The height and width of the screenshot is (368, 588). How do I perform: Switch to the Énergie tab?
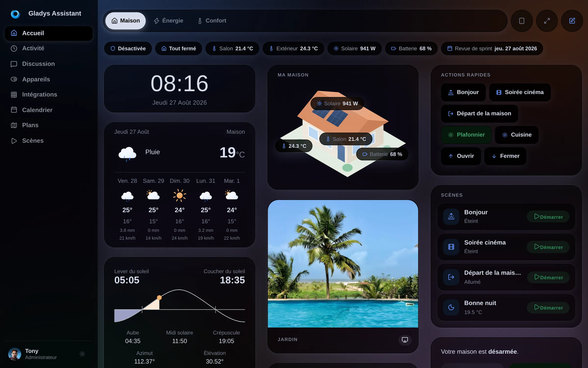[x=169, y=21]
